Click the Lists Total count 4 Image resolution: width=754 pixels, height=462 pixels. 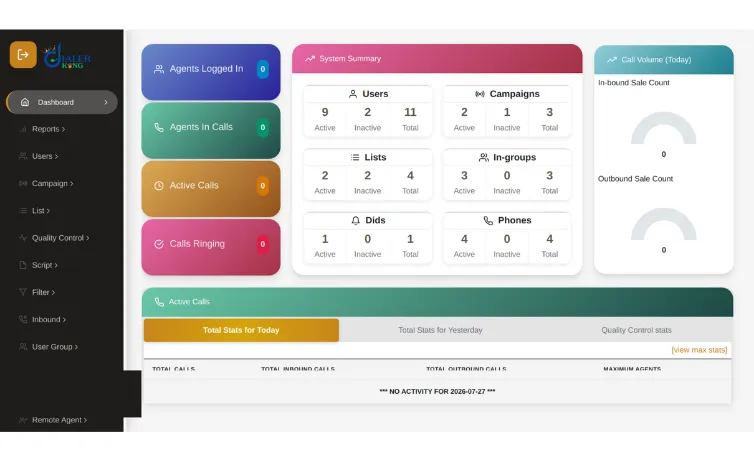tap(410, 175)
